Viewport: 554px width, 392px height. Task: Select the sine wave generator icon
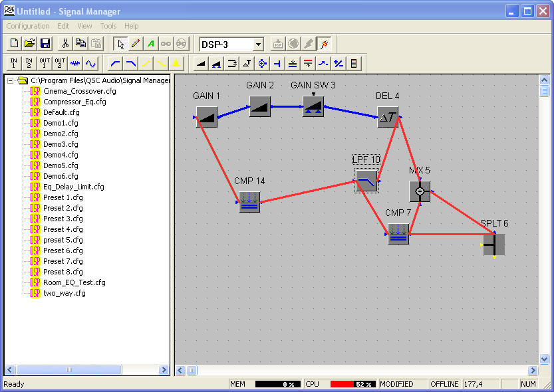[90, 64]
